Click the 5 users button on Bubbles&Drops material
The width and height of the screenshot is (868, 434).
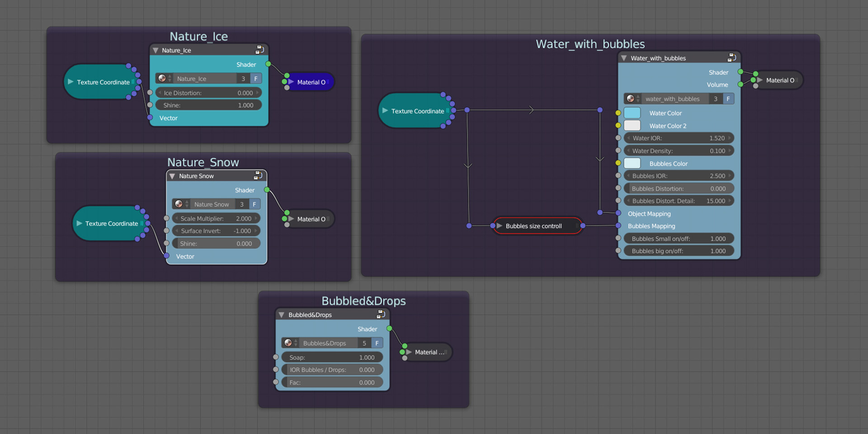pyautogui.click(x=364, y=343)
